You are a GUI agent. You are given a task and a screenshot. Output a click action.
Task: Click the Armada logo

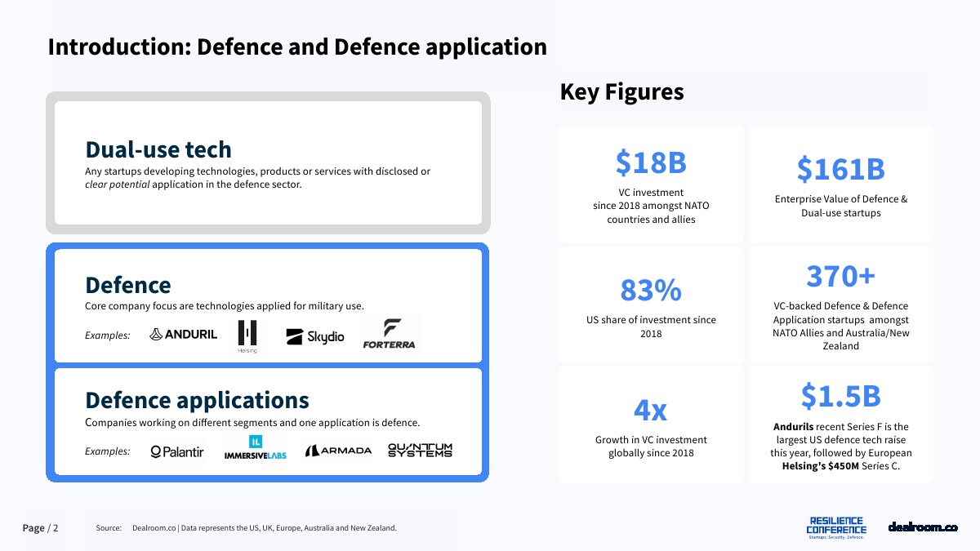coord(338,451)
